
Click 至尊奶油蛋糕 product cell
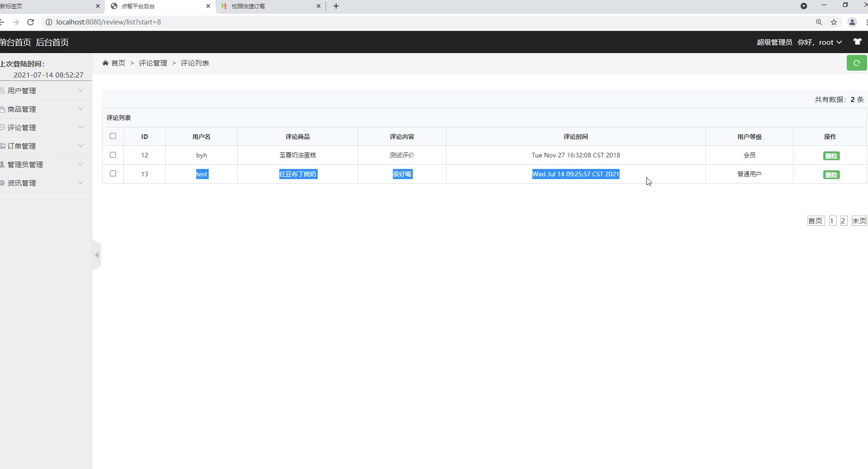click(x=298, y=155)
